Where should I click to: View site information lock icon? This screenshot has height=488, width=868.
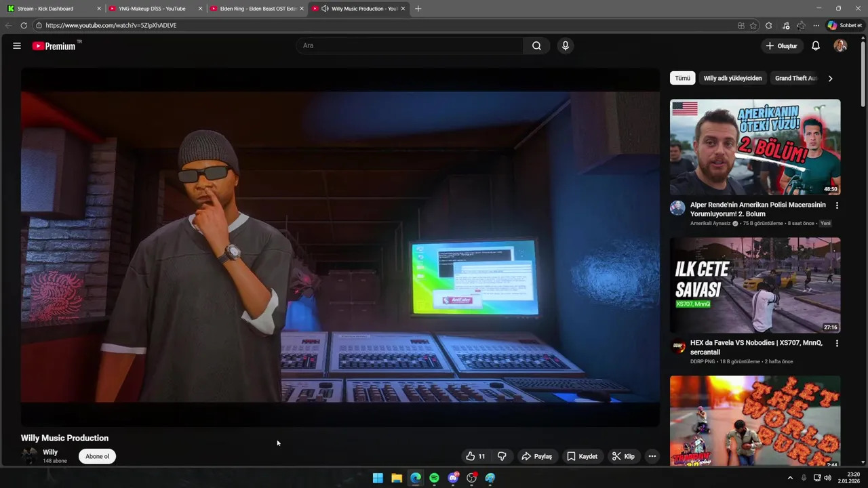pyautogui.click(x=39, y=26)
